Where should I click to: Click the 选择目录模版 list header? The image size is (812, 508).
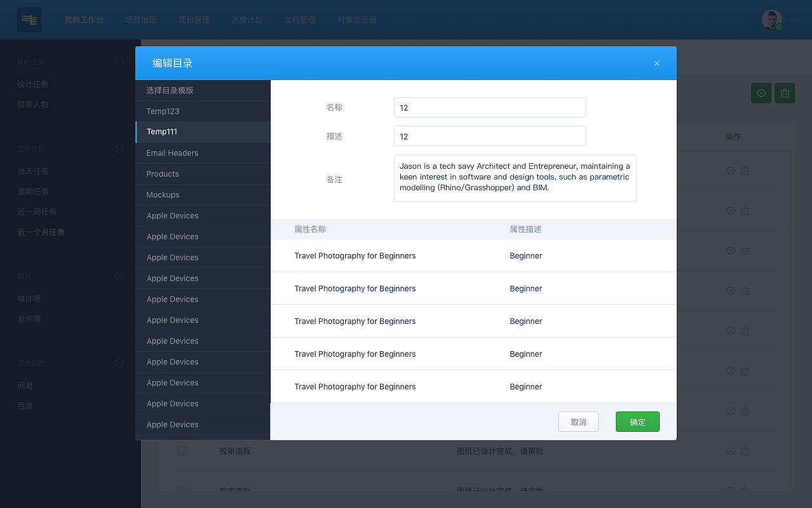click(x=203, y=90)
